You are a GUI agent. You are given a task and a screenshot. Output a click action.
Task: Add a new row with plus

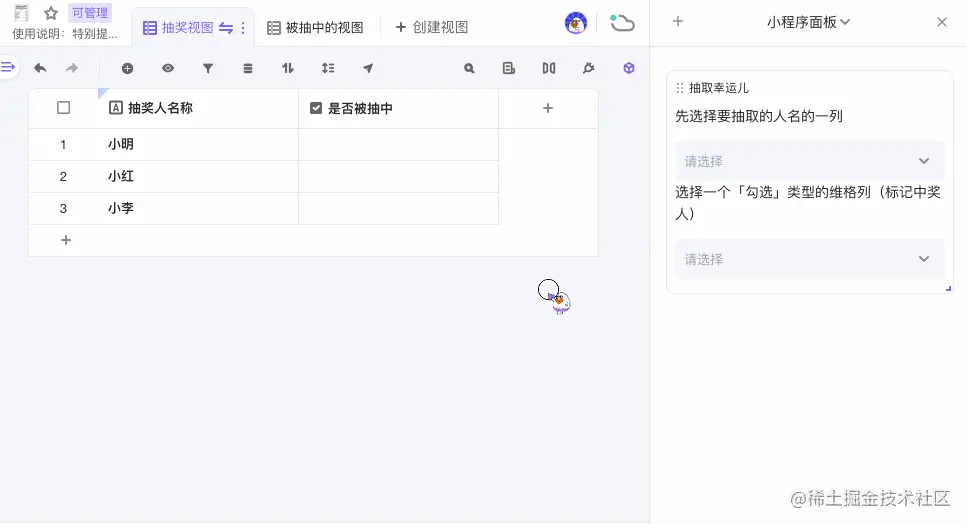[x=66, y=240]
